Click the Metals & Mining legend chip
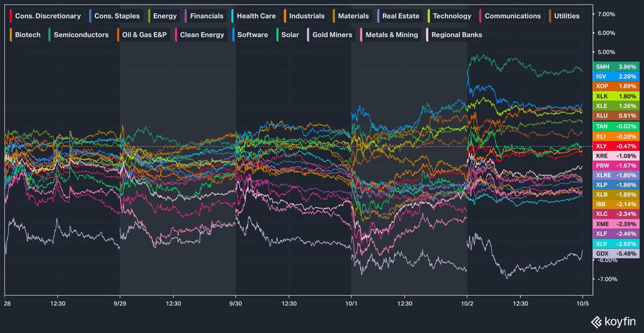644x333 pixels. [x=391, y=35]
